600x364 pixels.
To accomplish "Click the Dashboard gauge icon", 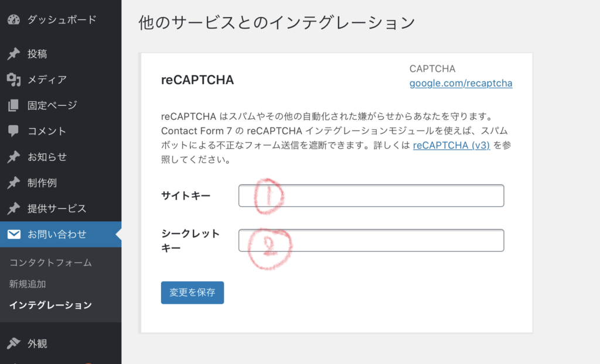I will pos(13,19).
